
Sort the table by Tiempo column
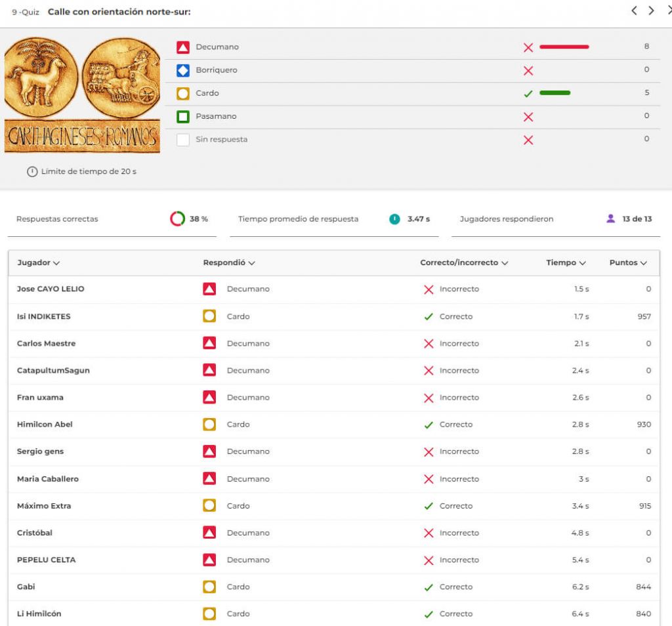coord(565,262)
